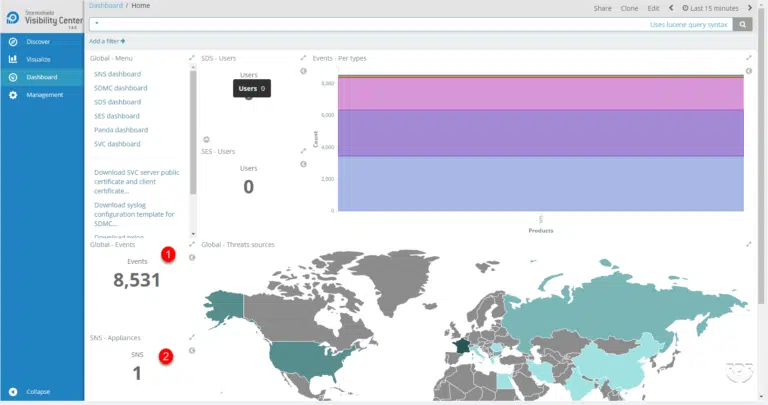This screenshot has height=405, width=768.
Task: Click the SNS appliances count 1
Action: click(x=137, y=373)
